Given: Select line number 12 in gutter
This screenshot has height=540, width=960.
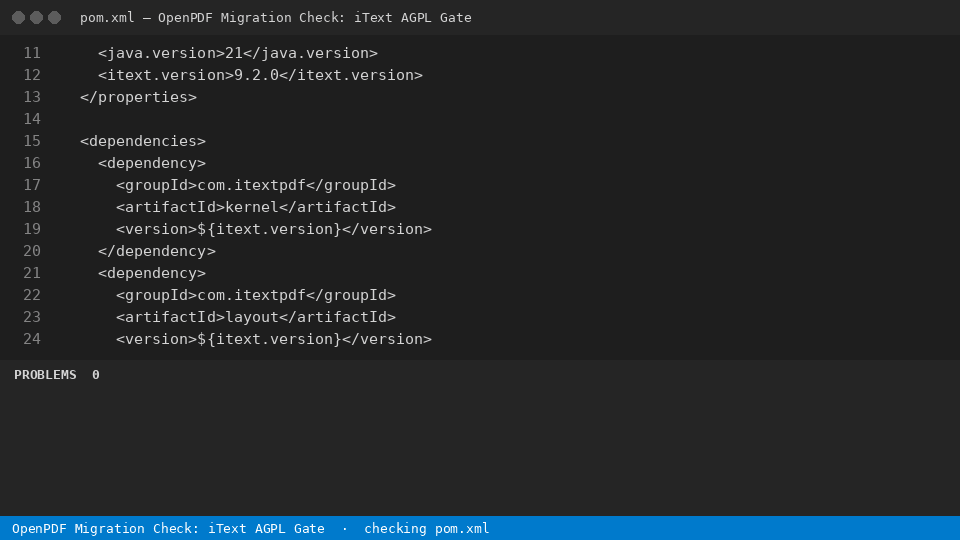Looking at the screenshot, I should 32,75.
